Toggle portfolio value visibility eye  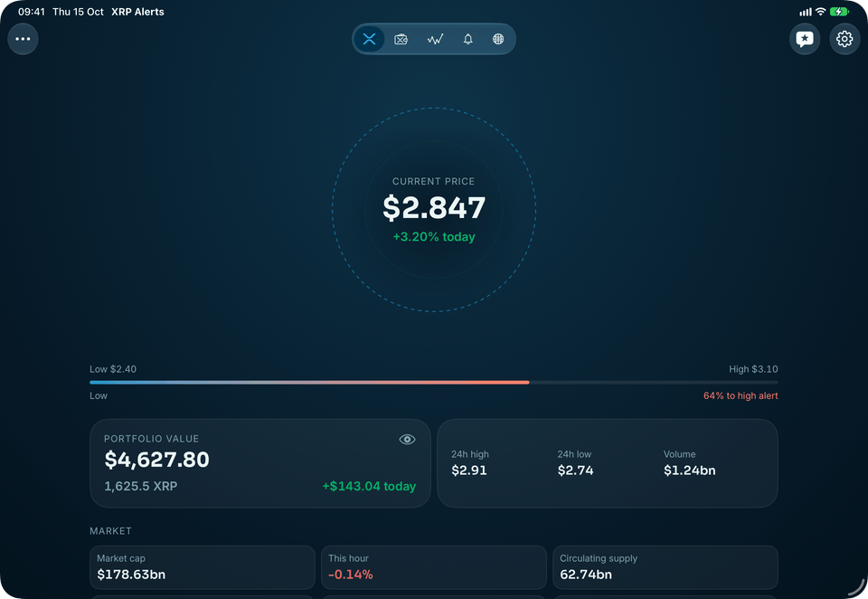click(407, 440)
